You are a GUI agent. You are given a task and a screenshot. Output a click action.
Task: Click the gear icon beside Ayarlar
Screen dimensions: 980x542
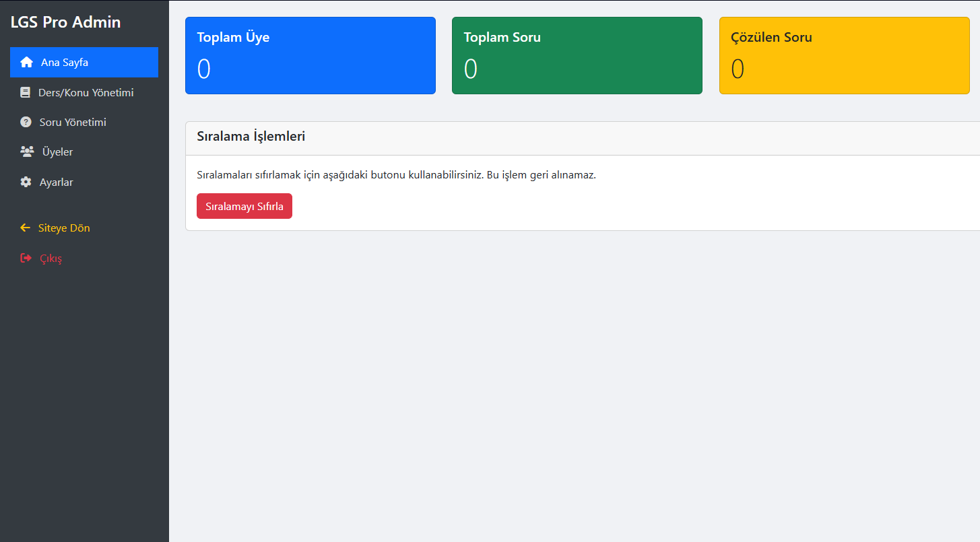click(x=26, y=182)
